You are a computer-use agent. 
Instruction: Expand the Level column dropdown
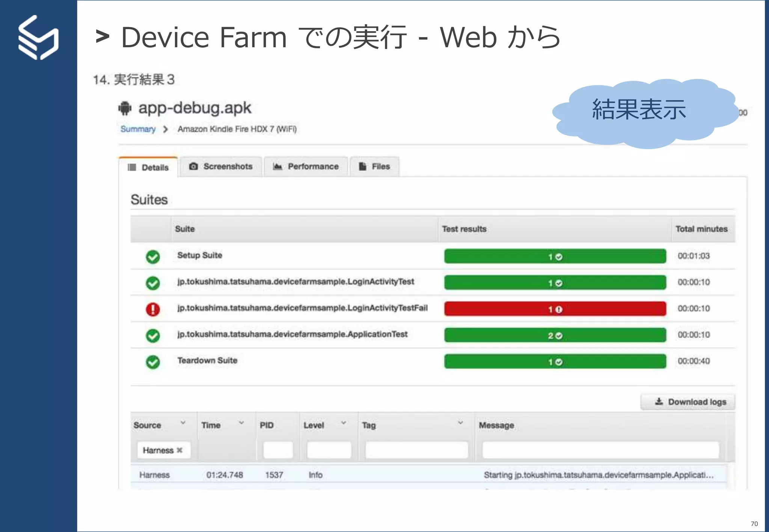coord(344,423)
